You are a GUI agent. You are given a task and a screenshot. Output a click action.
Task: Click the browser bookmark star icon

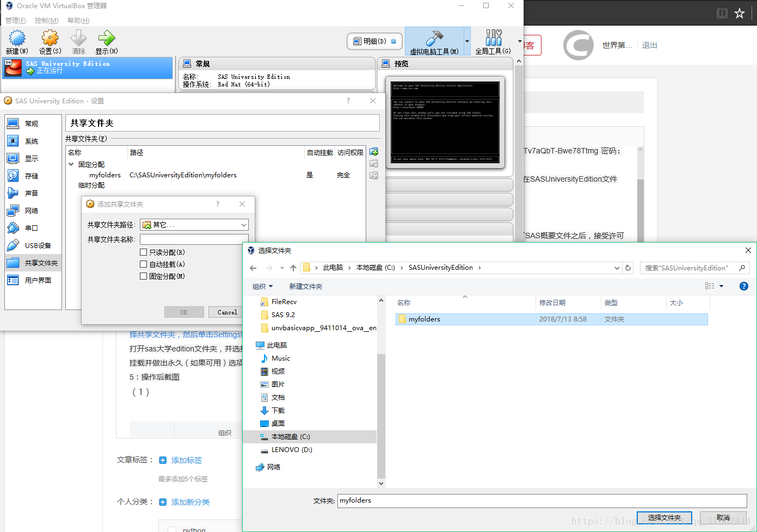pos(739,13)
